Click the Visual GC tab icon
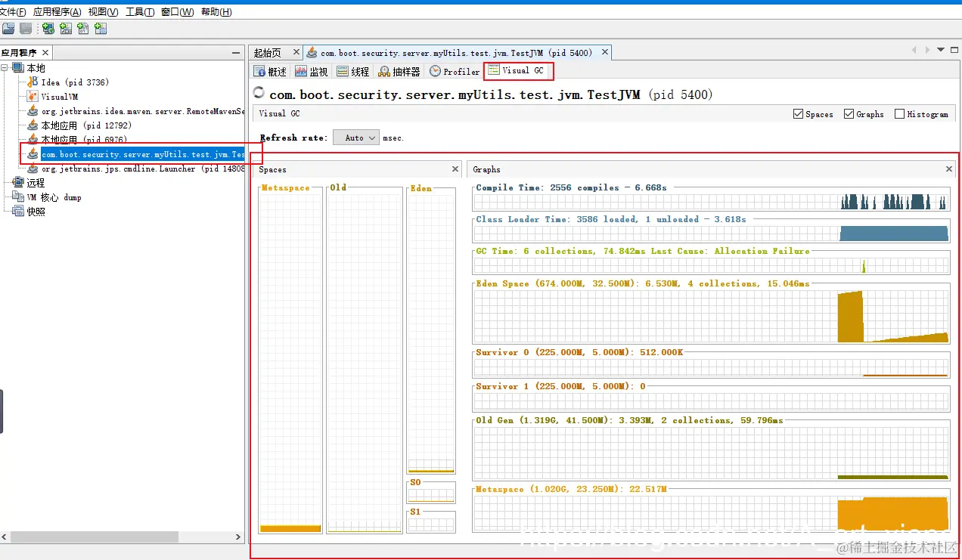 pos(494,70)
